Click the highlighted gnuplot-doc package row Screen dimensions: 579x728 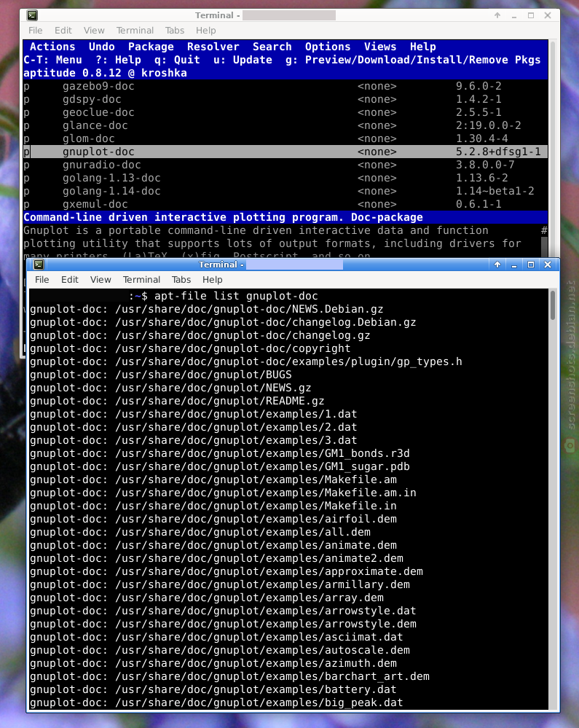285,152
